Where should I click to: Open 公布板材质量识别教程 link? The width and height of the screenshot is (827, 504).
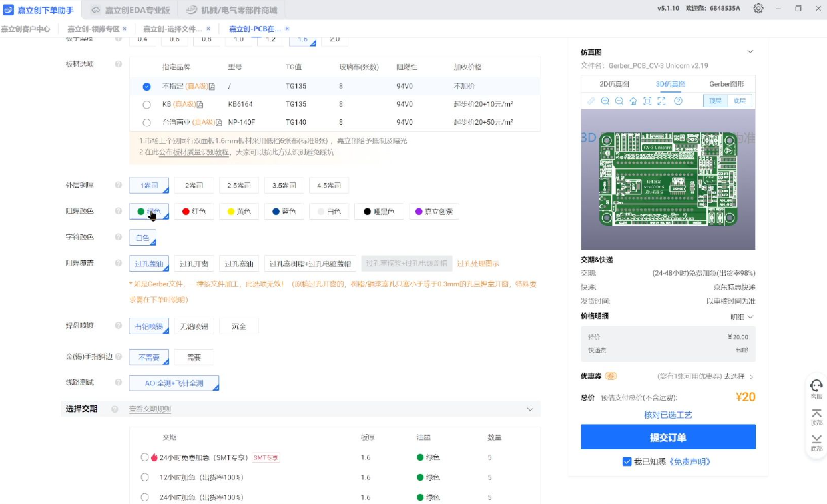(x=193, y=152)
